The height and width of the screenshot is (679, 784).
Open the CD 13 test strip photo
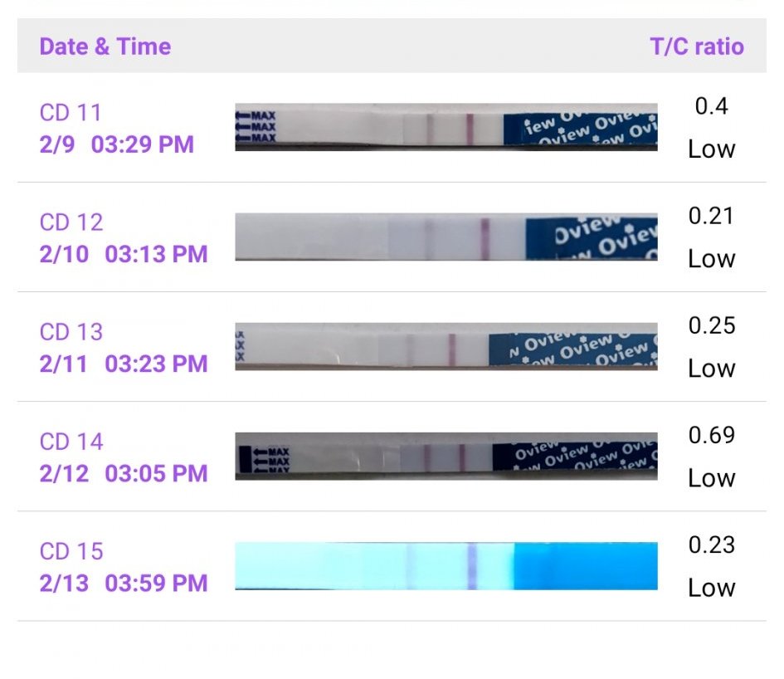point(446,346)
